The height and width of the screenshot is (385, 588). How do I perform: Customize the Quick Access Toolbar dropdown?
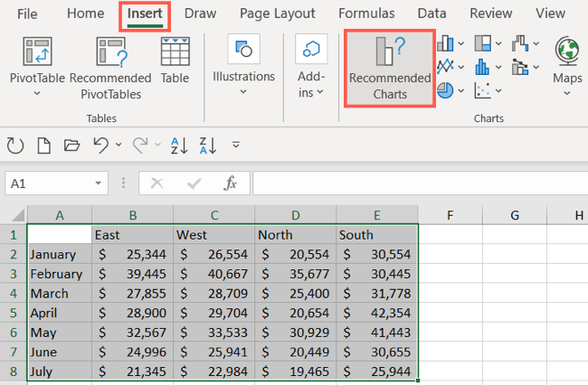coord(236,145)
